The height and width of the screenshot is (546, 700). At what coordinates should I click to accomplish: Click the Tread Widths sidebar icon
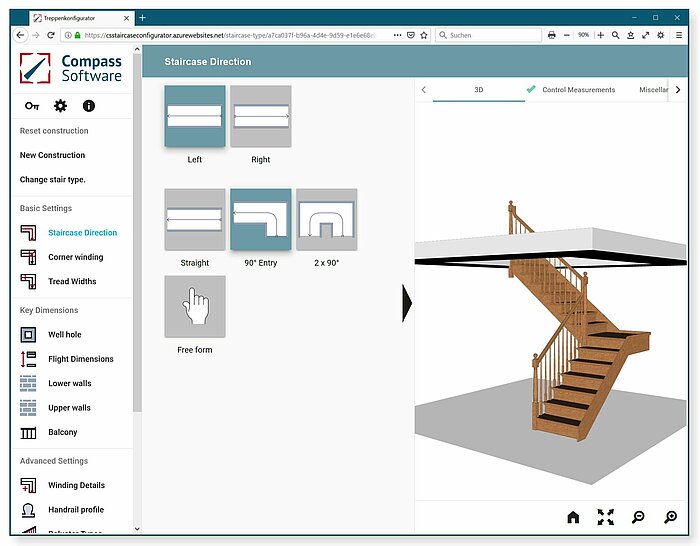pos(28,281)
